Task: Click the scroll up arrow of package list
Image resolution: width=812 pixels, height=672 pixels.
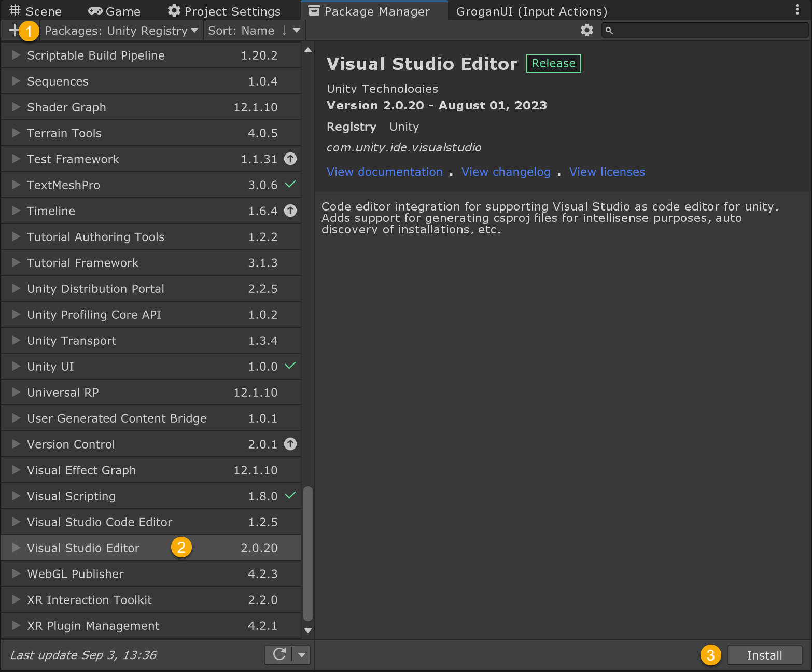Action: pos(307,50)
